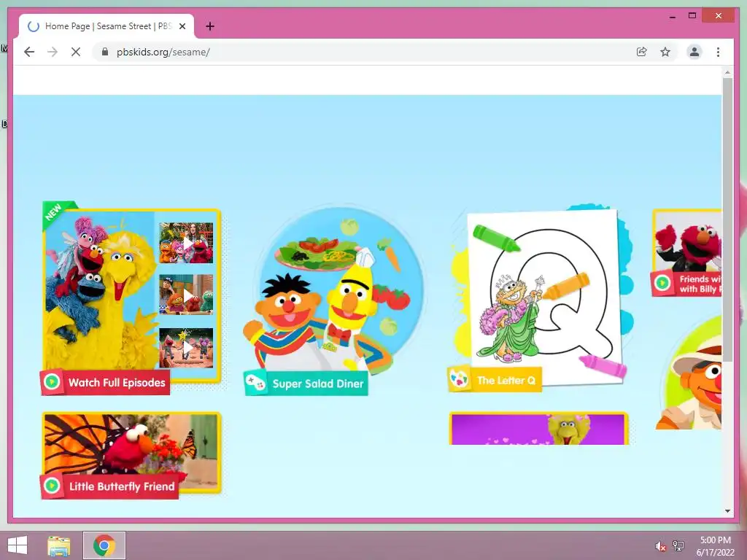Viewport: 747px width, 560px height.
Task: Click the page scrollbar down arrow
Action: tap(727, 511)
